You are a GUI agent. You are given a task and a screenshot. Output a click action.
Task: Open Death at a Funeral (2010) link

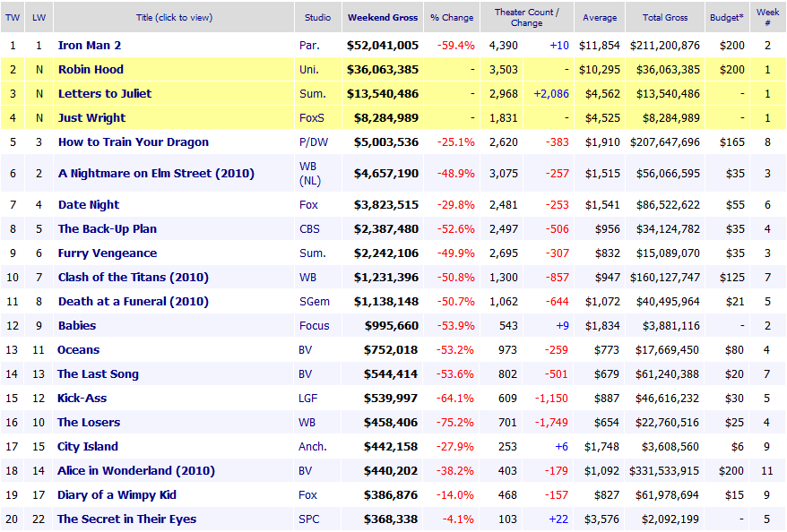[x=133, y=301]
